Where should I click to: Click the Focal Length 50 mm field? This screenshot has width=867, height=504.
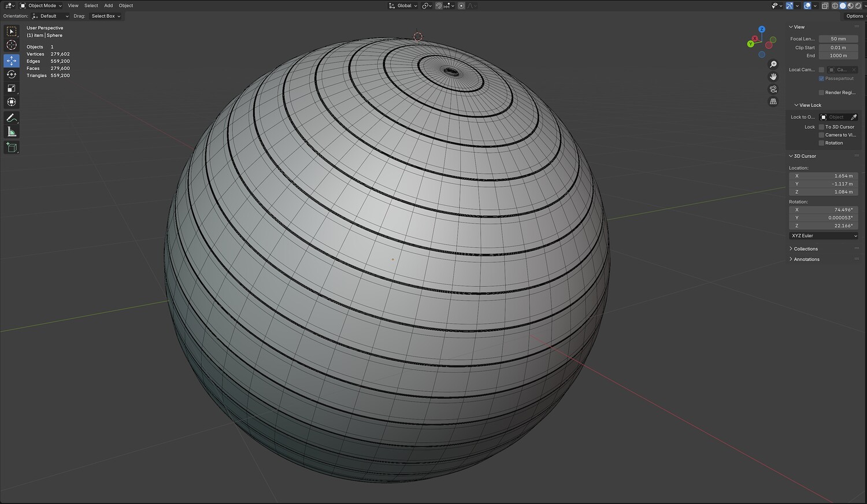[x=839, y=39]
